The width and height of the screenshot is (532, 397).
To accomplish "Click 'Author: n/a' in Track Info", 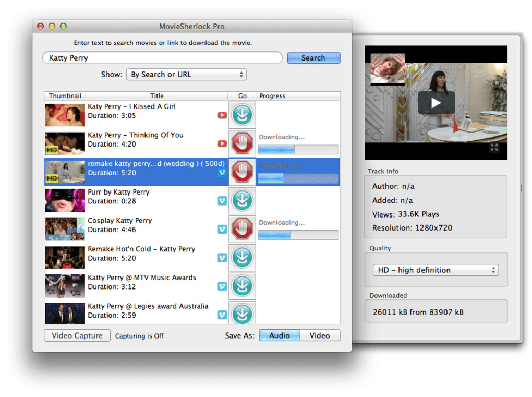I will click(393, 186).
